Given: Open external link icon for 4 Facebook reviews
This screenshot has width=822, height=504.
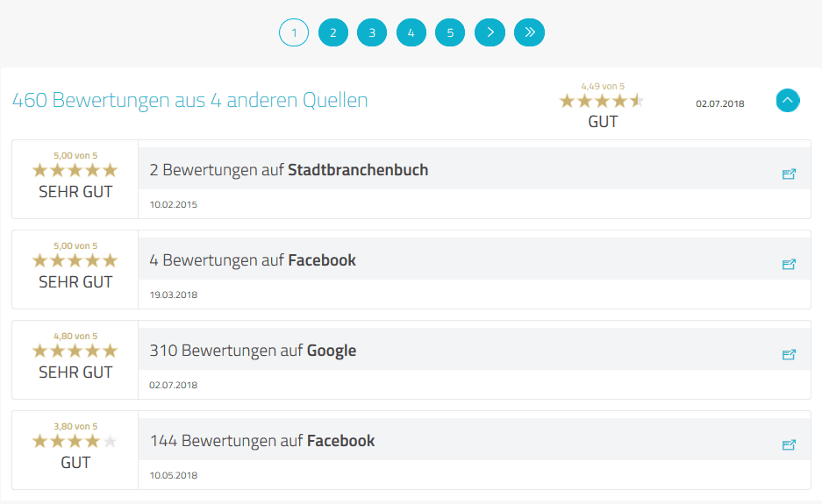Looking at the screenshot, I should coord(788,264).
